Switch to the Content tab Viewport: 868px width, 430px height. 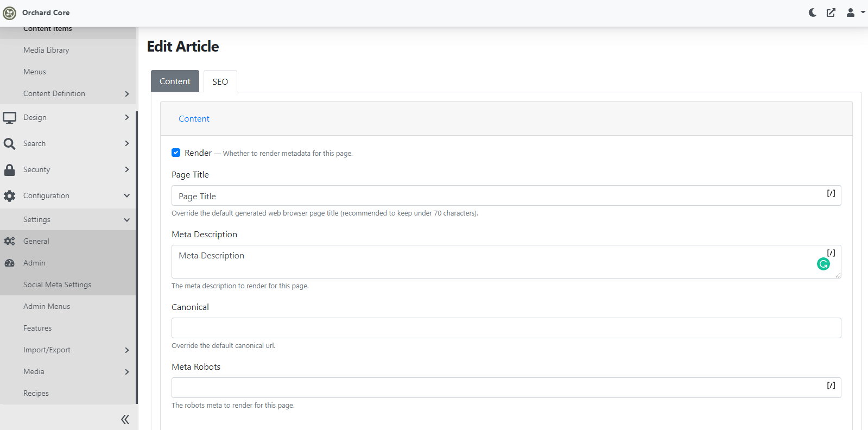[175, 81]
